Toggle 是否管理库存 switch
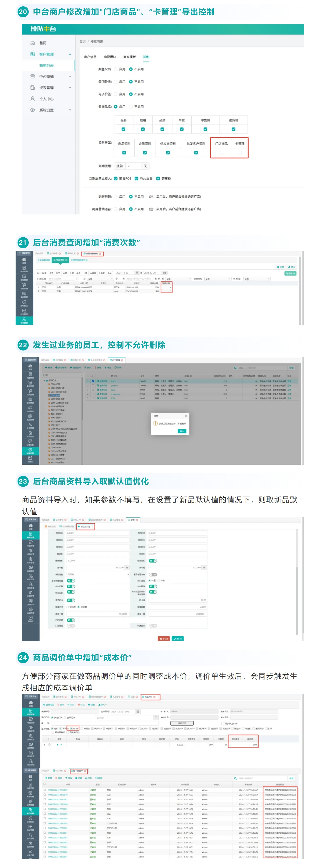317x868 pixels. point(153,574)
